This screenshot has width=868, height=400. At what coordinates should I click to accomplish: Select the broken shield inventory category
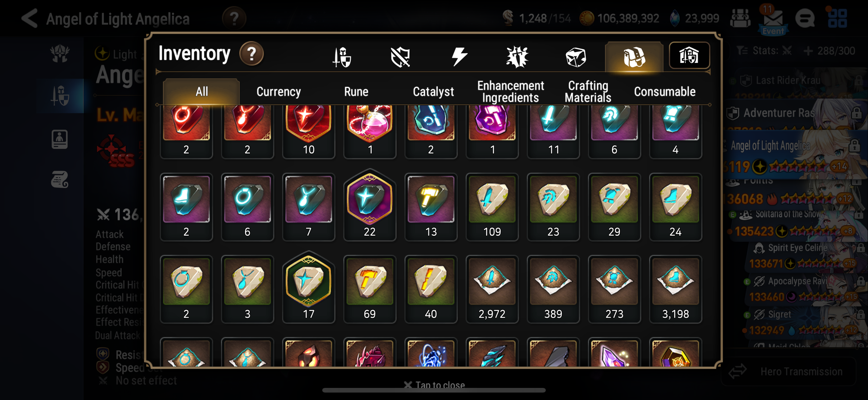coord(400,56)
